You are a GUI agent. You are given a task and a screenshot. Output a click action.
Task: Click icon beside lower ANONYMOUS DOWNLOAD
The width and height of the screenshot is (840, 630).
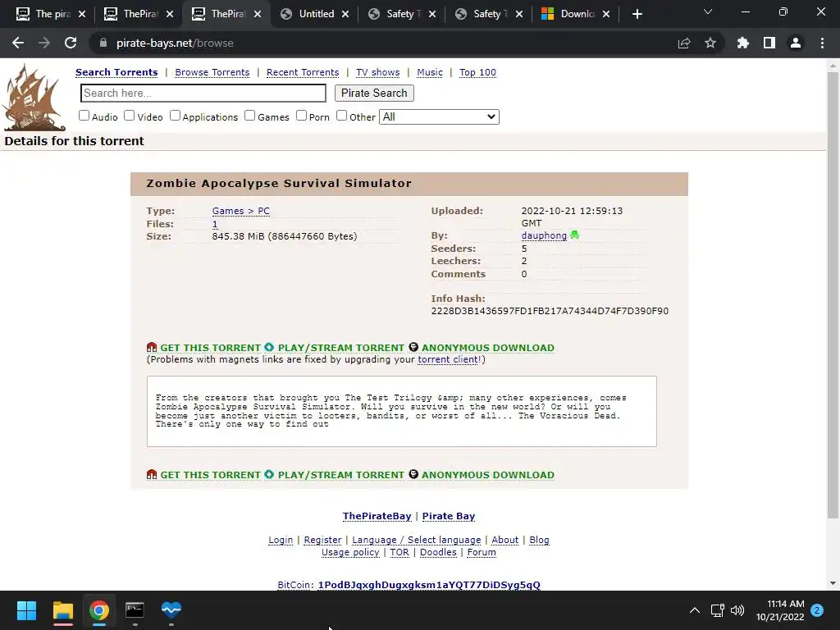click(x=413, y=474)
